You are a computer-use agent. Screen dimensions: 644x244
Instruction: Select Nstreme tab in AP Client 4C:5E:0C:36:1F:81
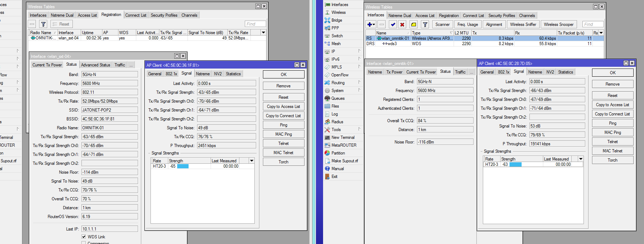click(203, 74)
